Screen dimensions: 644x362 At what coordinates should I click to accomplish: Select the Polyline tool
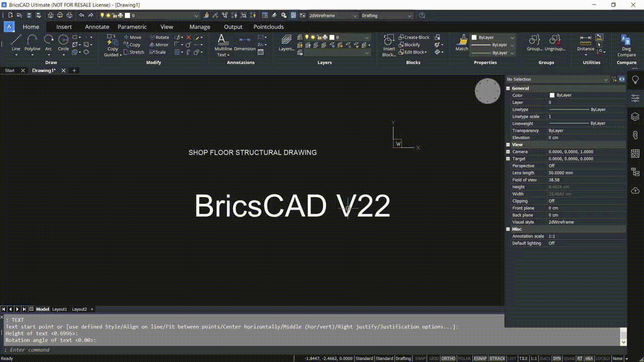pos(32,43)
